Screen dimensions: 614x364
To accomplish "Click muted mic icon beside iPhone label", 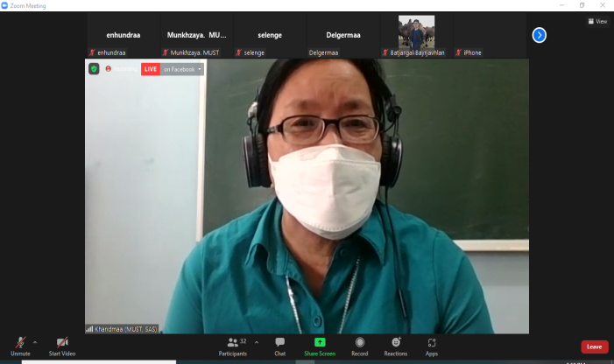I will pos(459,52).
